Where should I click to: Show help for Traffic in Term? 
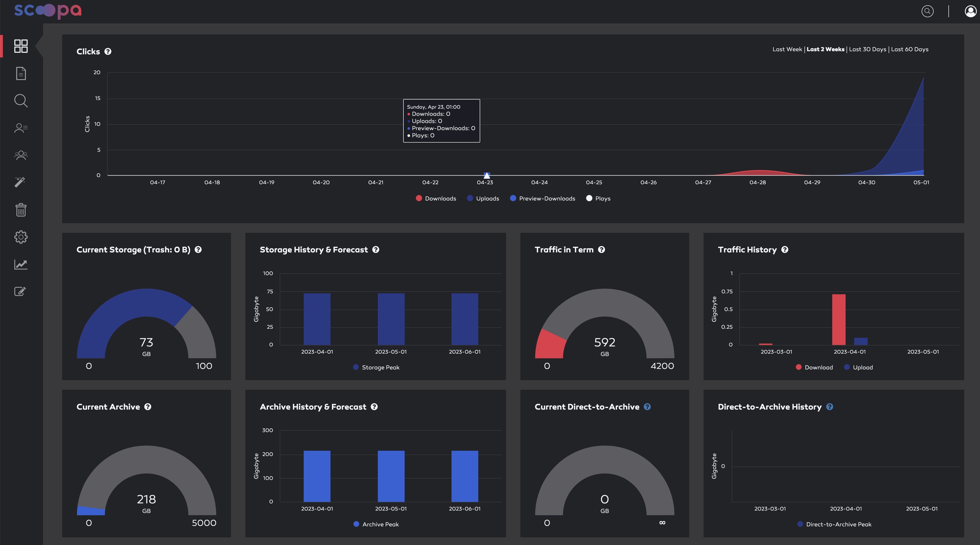601,250
